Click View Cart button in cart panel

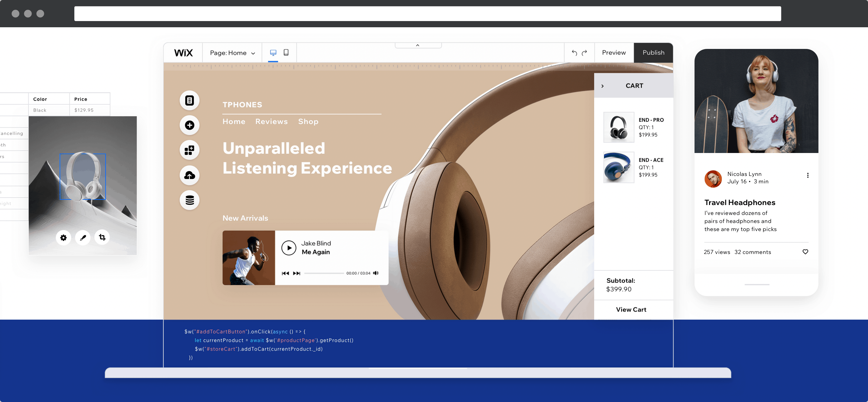click(631, 309)
